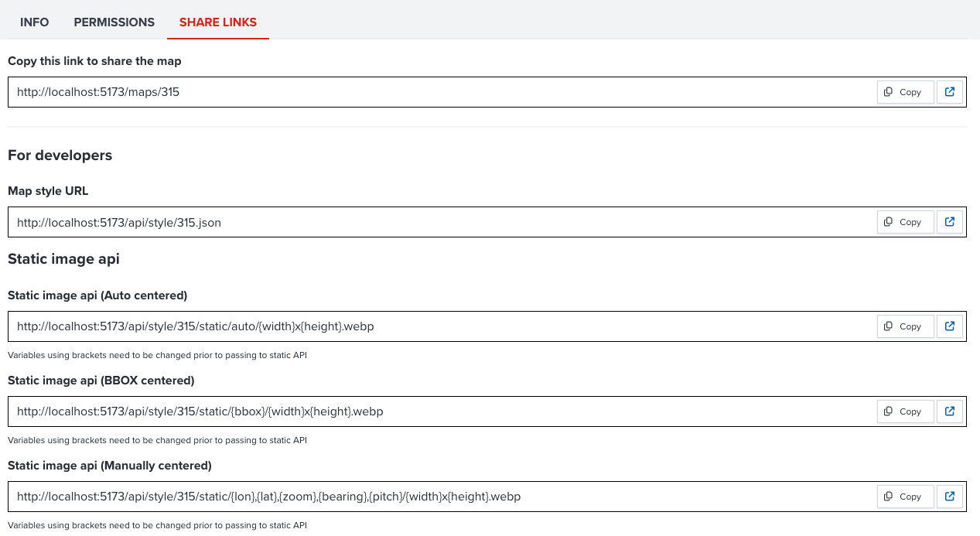Copy the map share link URL
The height and width of the screenshot is (536, 980).
pyautogui.click(x=905, y=91)
